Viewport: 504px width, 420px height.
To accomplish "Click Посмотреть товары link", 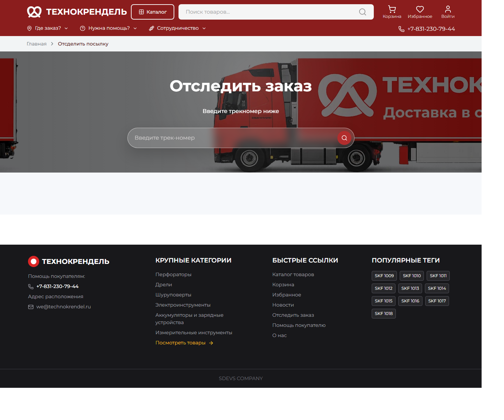I will click(181, 343).
